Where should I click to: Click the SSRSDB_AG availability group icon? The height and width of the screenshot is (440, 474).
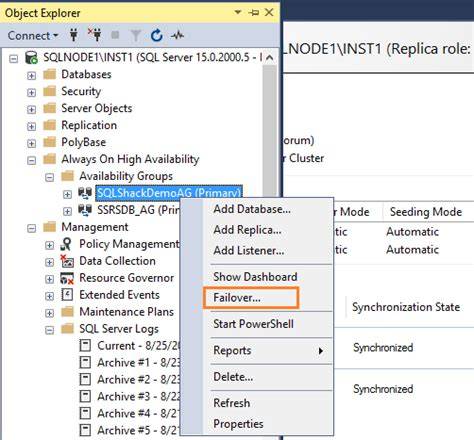click(x=85, y=210)
